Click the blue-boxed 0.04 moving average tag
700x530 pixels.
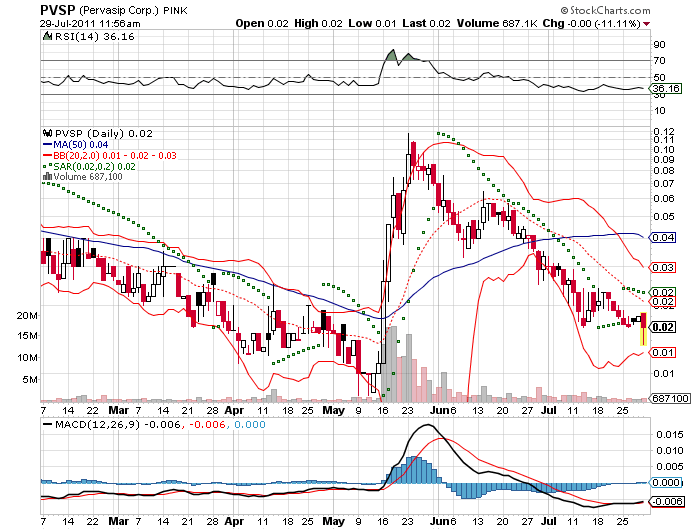pos(663,238)
